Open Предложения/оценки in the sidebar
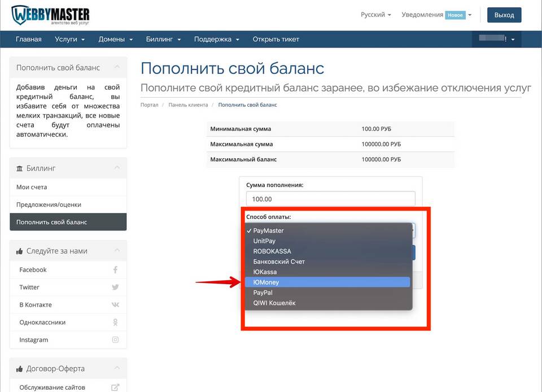The height and width of the screenshot is (392, 542). (68, 204)
